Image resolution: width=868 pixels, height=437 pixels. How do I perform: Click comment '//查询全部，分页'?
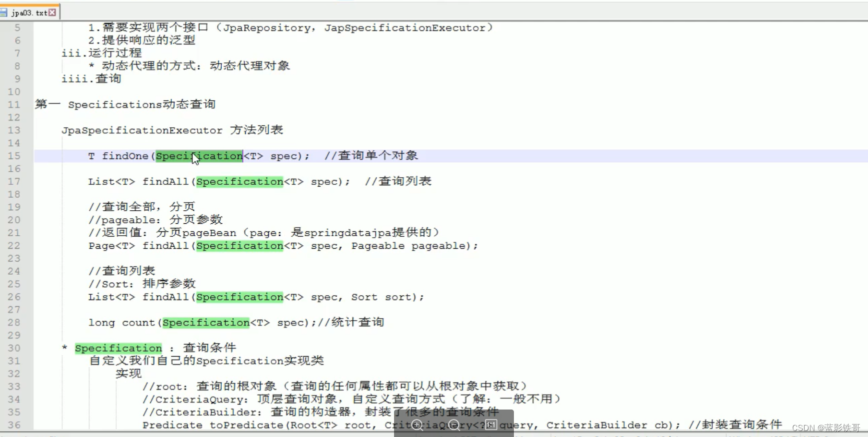pos(142,207)
